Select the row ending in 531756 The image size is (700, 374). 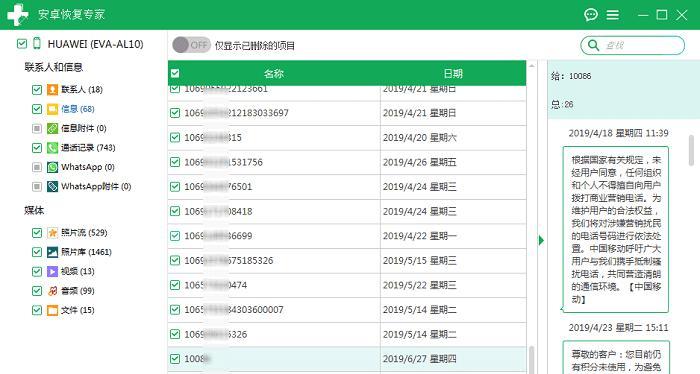347,162
